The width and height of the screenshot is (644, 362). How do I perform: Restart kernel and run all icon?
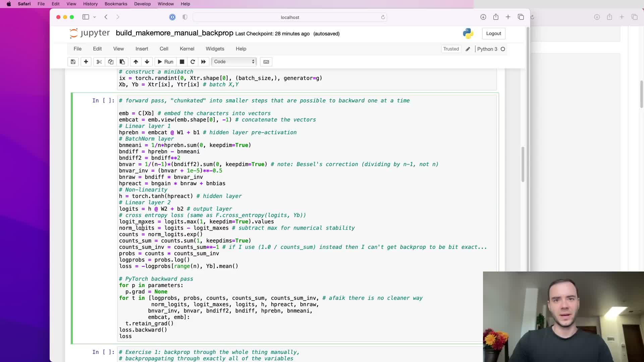pos(203,62)
